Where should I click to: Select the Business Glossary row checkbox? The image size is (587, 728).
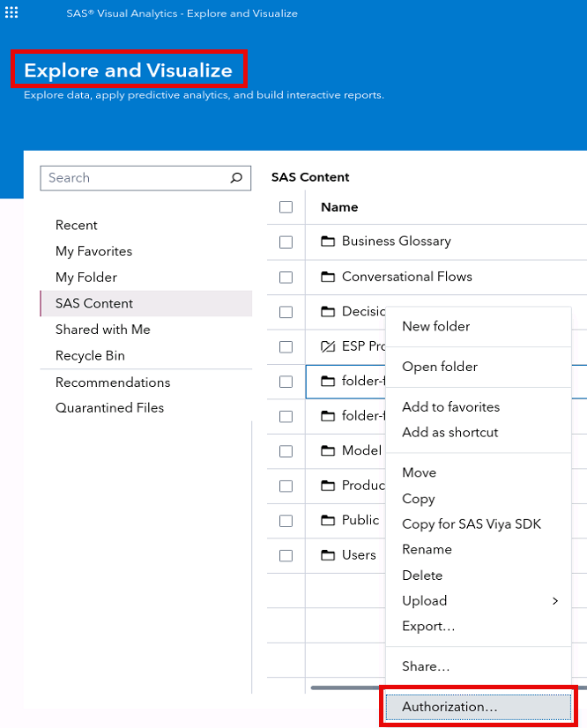(285, 241)
